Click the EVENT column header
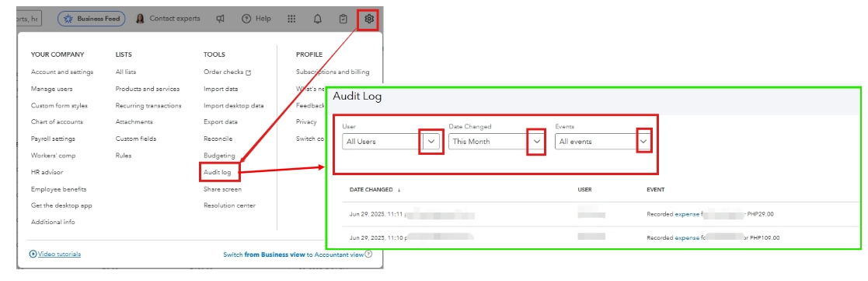This screenshot has height=281, width=868. point(655,190)
